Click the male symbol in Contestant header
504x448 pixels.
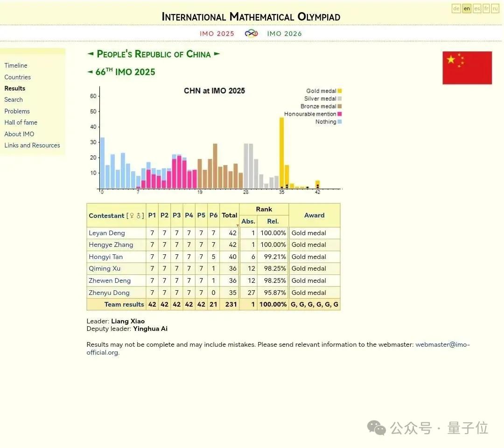coord(139,216)
